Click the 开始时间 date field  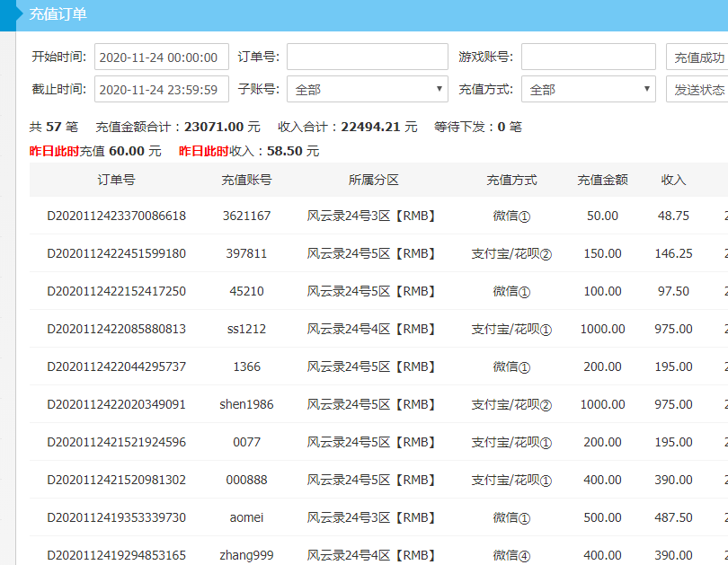click(161, 56)
